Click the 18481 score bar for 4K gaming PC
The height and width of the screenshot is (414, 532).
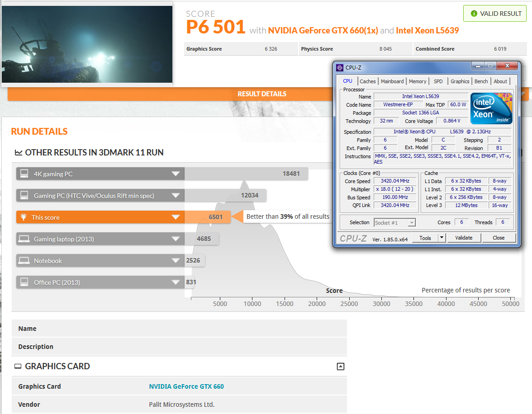pyautogui.click(x=246, y=174)
